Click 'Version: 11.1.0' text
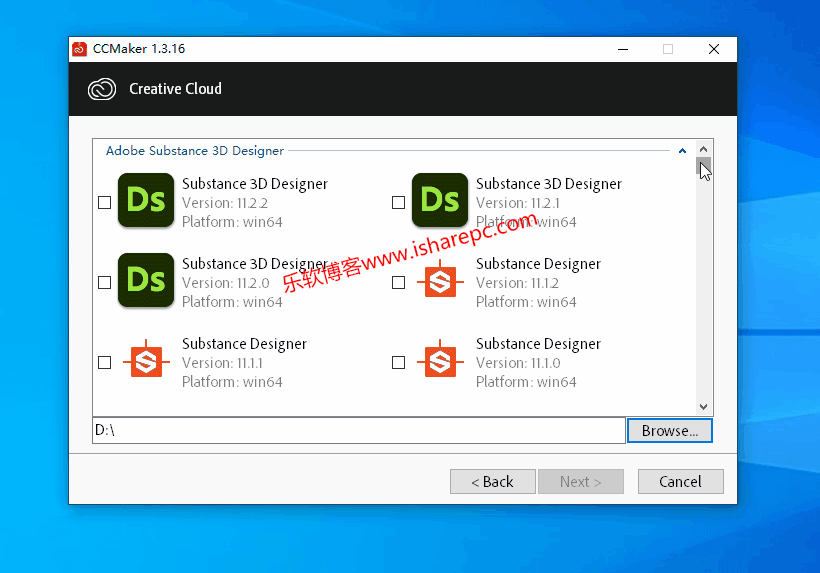The height and width of the screenshot is (573, 820). coord(518,363)
